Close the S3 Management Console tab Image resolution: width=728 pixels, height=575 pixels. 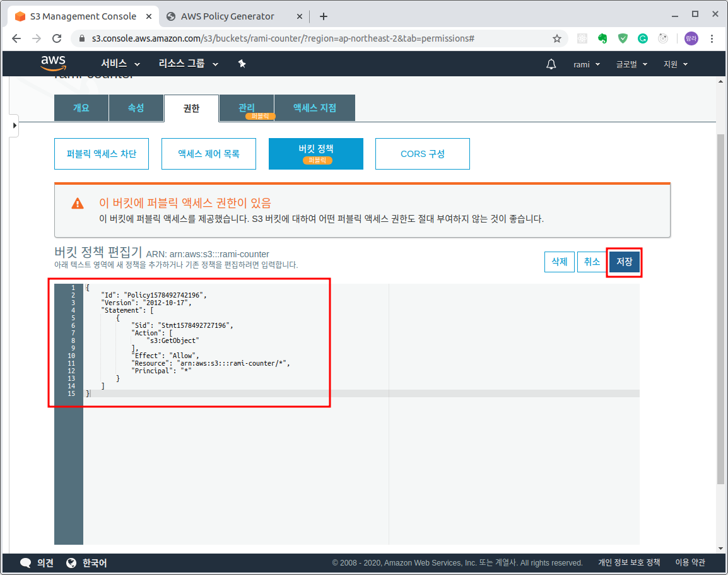point(149,16)
